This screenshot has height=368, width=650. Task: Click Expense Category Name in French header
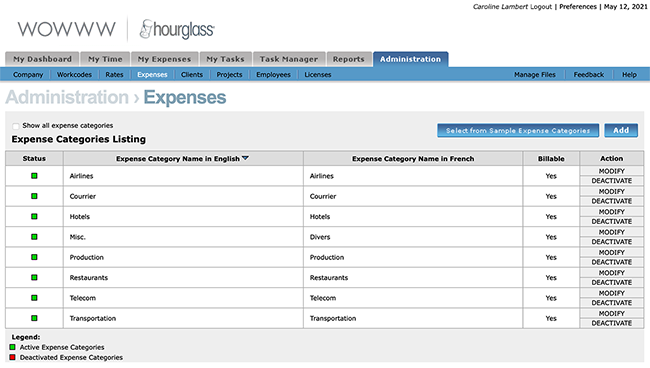[413, 158]
